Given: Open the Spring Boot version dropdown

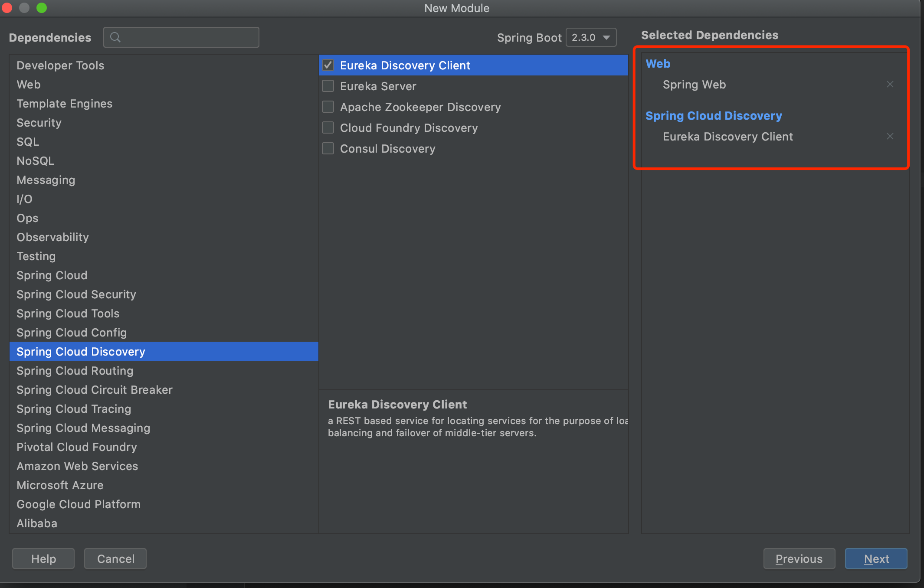Looking at the screenshot, I should point(591,37).
